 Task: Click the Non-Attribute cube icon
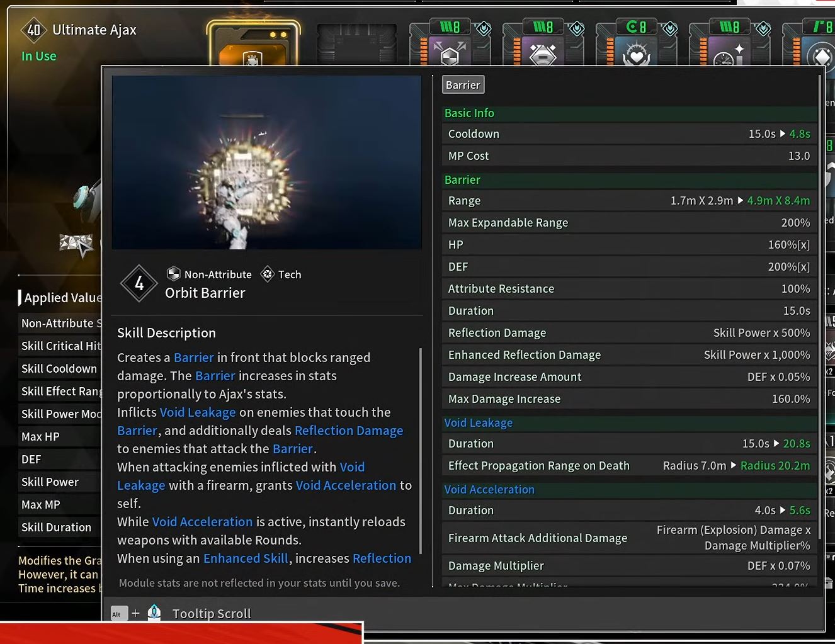(x=173, y=274)
